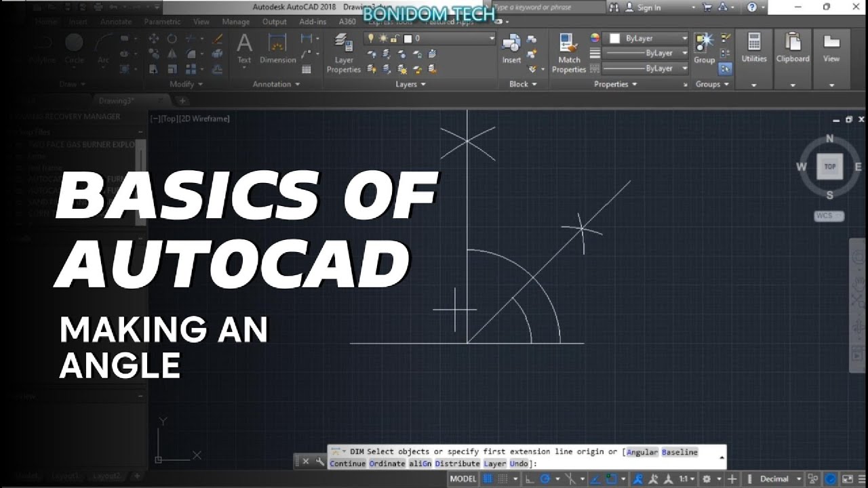Click Match Properties tool

[569, 54]
